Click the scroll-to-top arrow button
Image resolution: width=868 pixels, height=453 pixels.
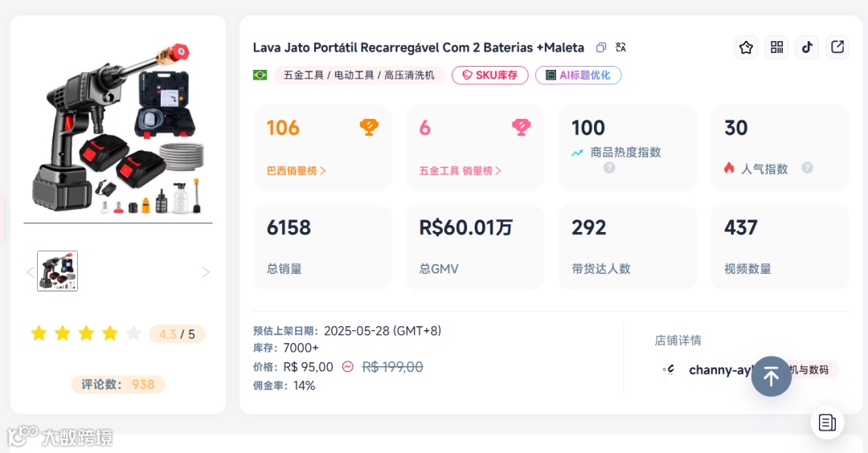771,376
